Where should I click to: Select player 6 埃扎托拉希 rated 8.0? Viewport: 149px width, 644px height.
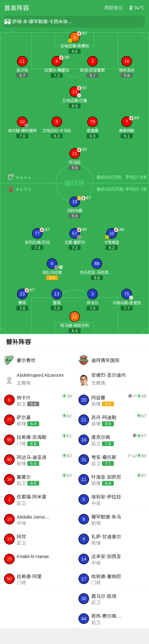click(x=52, y=263)
